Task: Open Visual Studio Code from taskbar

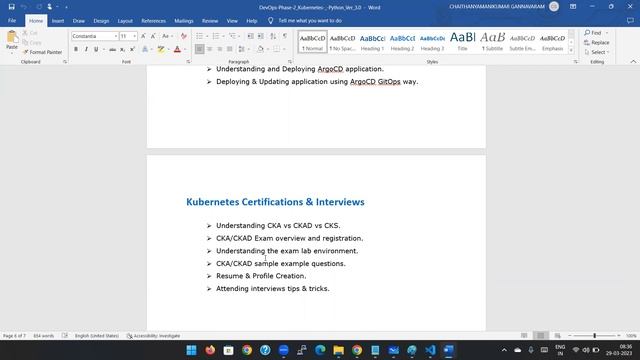Action: click(x=430, y=350)
